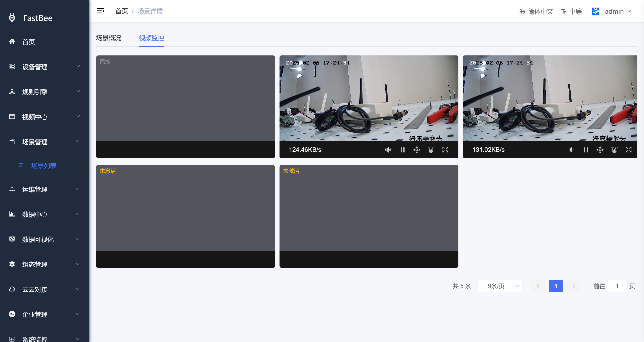Image resolution: width=644 pixels, height=342 pixels.
Task: Expand the 运维管理 menu chevron
Action: (78, 189)
